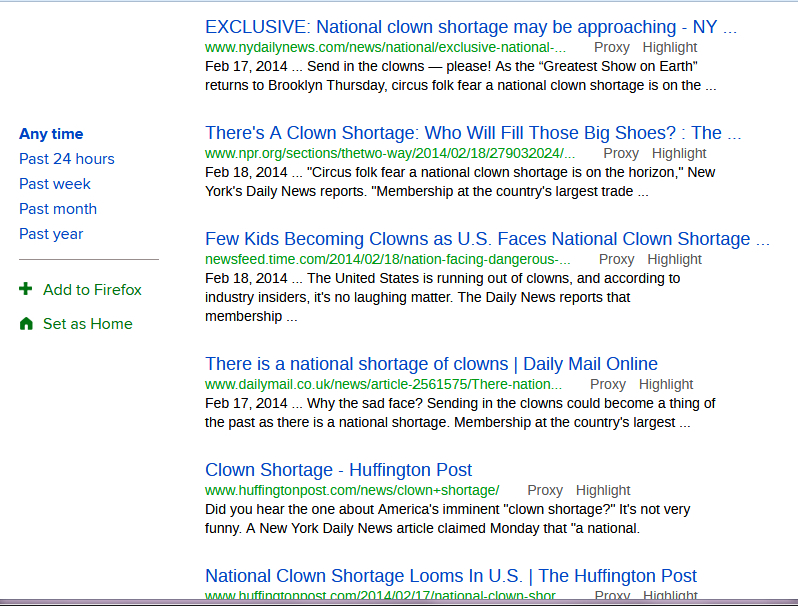Open There is a national shortage Daily Mail result
The height and width of the screenshot is (606, 798).
click(431, 364)
